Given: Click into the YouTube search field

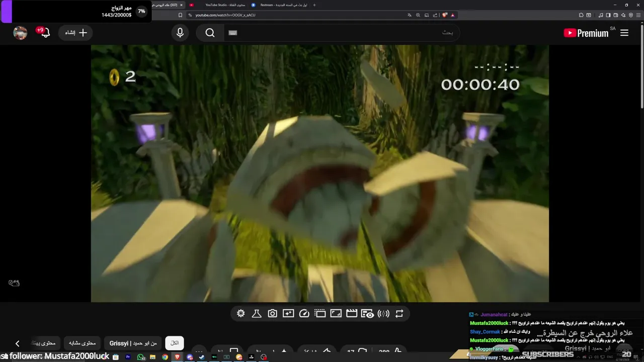Looking at the screenshot, I should (342, 33).
